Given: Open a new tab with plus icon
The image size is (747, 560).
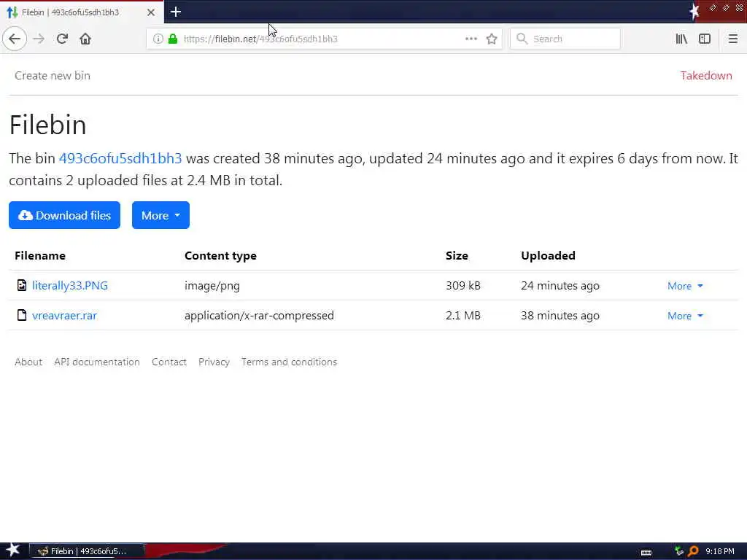Looking at the screenshot, I should pos(175,12).
